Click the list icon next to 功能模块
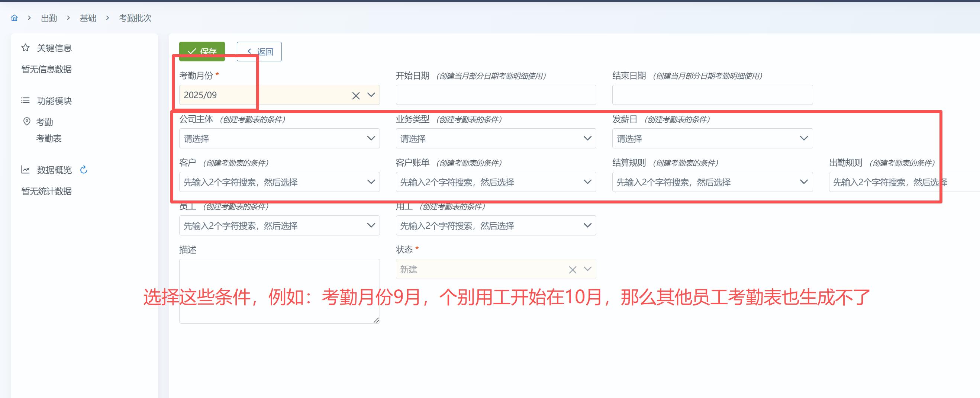Viewport: 980px width, 398px height. (26, 101)
